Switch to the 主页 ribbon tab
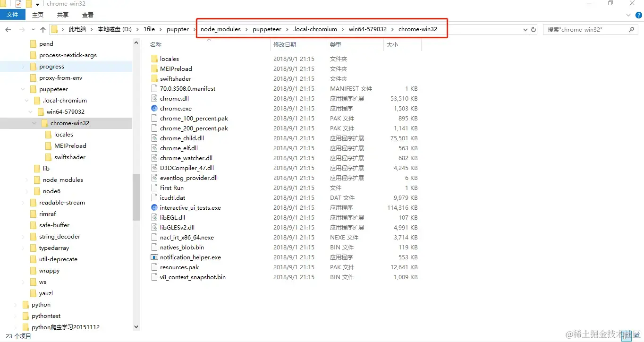Image resolution: width=644 pixels, height=342 pixels. point(38,15)
